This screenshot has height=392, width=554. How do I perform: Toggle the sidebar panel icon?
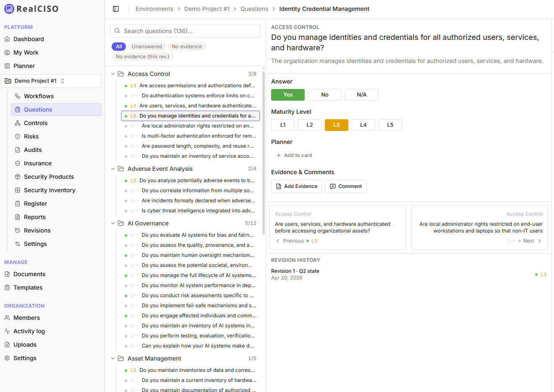tap(116, 9)
